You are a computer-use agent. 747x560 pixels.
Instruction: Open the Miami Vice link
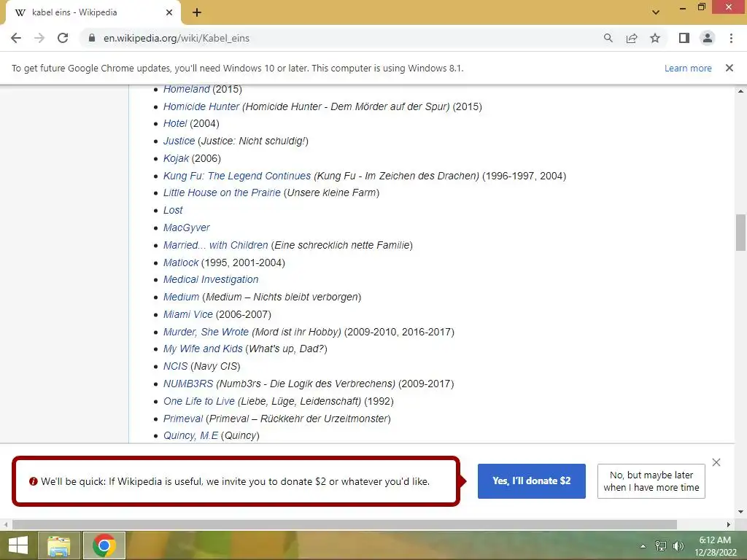click(x=187, y=314)
